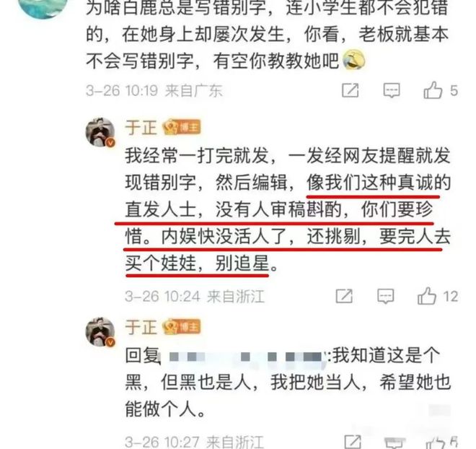Share the 10:19 Guangdong comment
Screen dimensions: 476x449
(x=351, y=90)
